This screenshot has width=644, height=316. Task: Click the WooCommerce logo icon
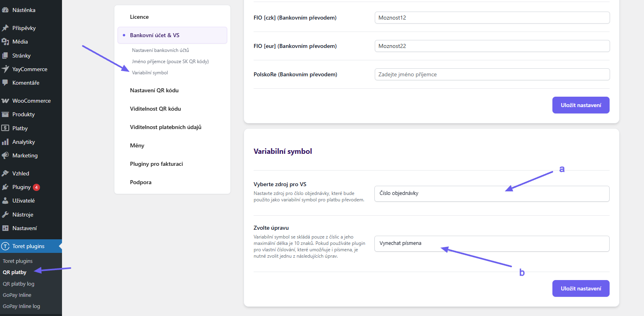[5, 101]
